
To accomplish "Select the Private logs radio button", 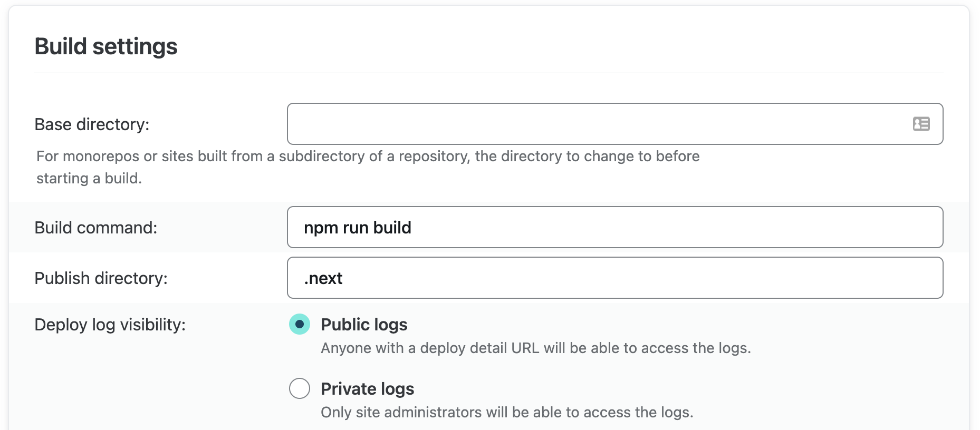I will pyautogui.click(x=300, y=388).
